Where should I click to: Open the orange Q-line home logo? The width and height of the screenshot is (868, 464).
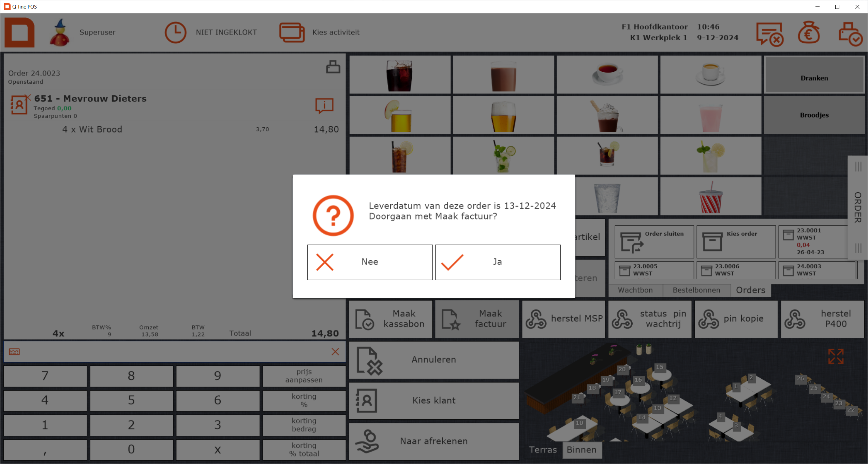tap(19, 32)
